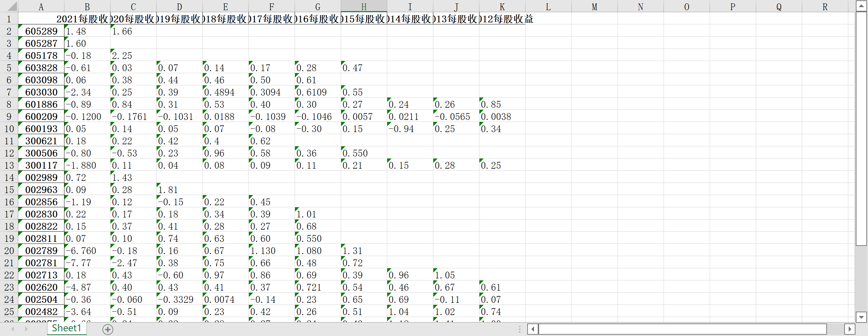Click the 2021每股收益 header cell
Viewport: 868px width, 336px height.
(x=87, y=19)
